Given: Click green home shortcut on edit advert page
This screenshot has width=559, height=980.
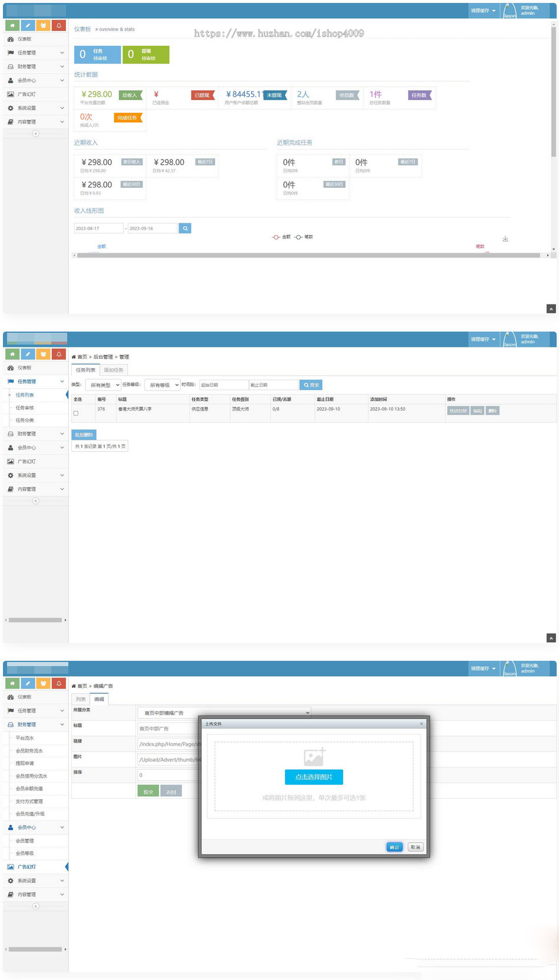Looking at the screenshot, I should tap(12, 683).
